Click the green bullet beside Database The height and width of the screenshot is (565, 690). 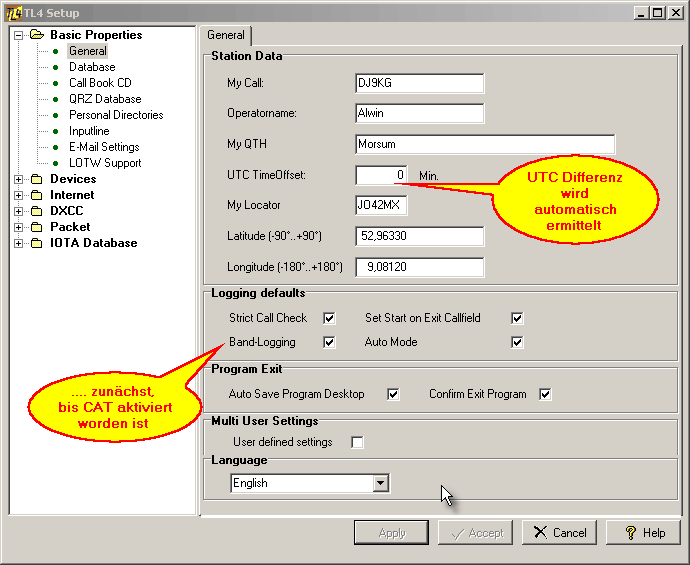(55, 67)
